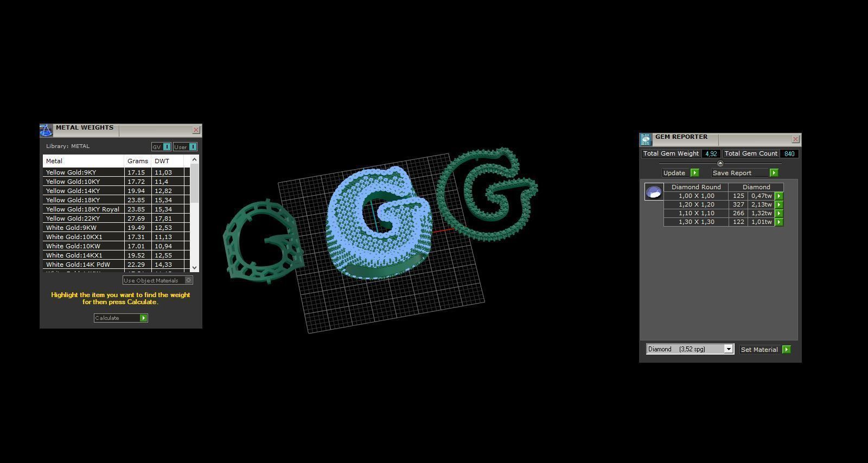Click the 27.69 grams value
The image size is (868, 463).
pos(136,218)
